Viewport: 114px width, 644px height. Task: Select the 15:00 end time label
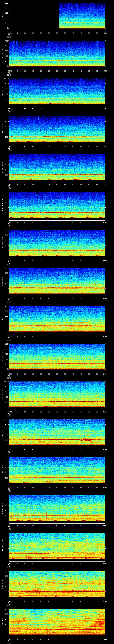tap(105, 412)
